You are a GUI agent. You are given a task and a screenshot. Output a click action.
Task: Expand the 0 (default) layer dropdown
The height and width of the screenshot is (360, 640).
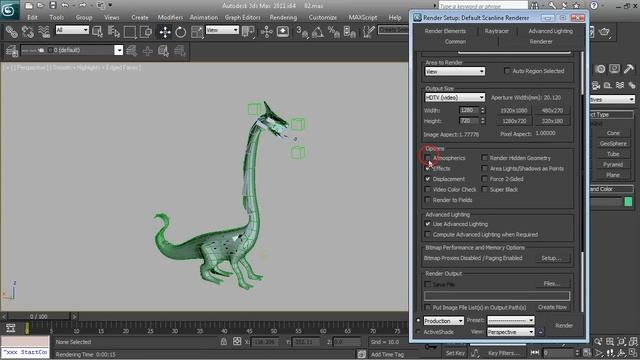coord(118,50)
